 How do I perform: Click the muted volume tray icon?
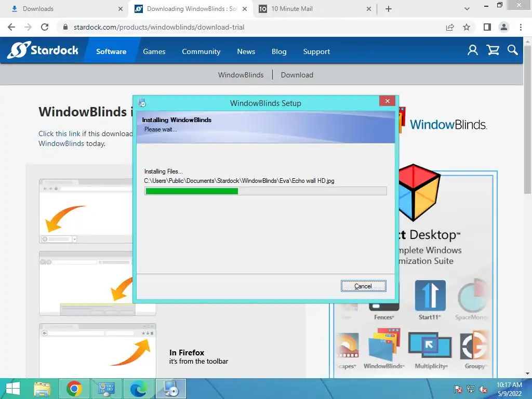click(x=483, y=389)
